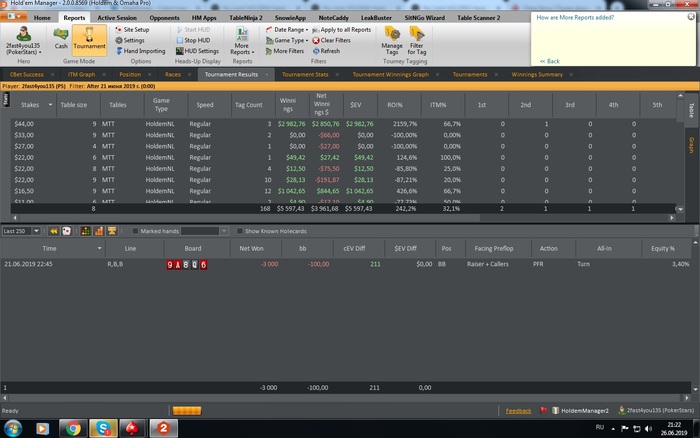Close the help tip panel
Viewport: 700px width, 438px height.
pyautogui.click(x=691, y=17)
